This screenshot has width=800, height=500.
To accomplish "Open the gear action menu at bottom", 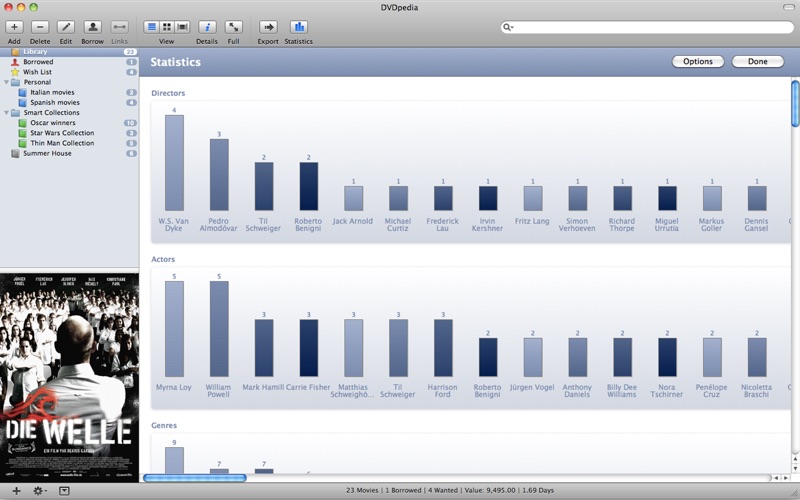I will [x=40, y=491].
